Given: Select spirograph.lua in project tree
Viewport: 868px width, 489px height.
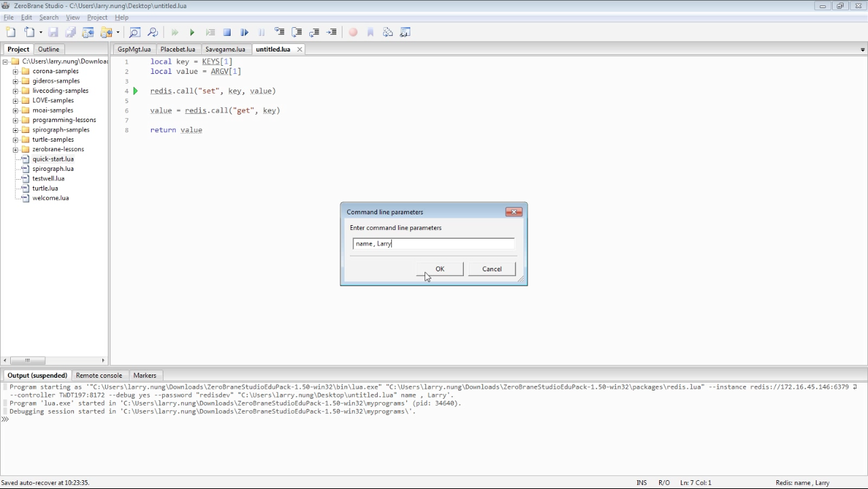Looking at the screenshot, I should pos(53,169).
